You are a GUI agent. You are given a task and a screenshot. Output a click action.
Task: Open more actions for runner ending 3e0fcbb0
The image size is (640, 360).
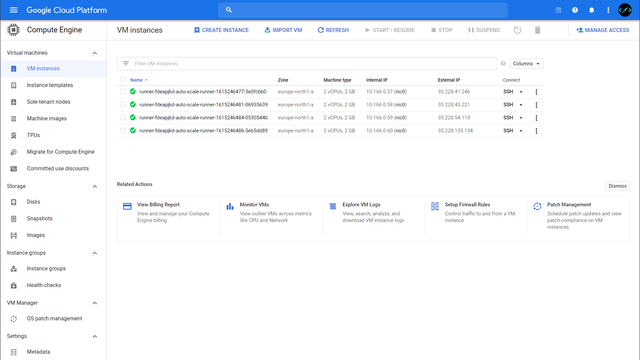[536, 92]
